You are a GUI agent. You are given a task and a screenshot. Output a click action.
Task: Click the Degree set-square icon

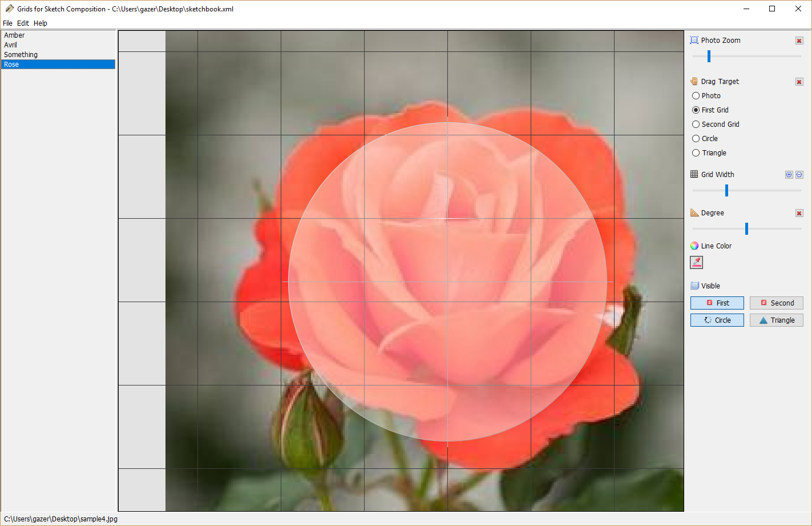point(694,212)
